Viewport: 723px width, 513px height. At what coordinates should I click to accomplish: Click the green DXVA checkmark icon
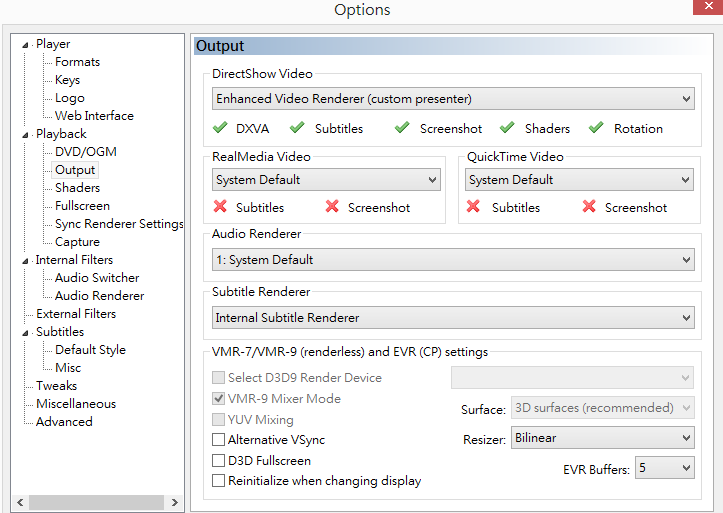click(220, 128)
